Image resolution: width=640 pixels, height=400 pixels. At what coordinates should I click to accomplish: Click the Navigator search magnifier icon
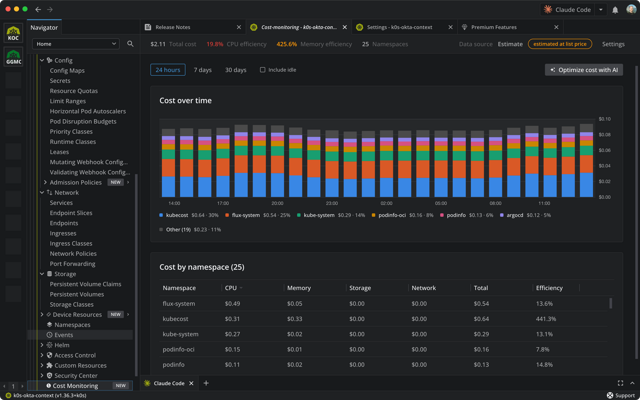130,44
